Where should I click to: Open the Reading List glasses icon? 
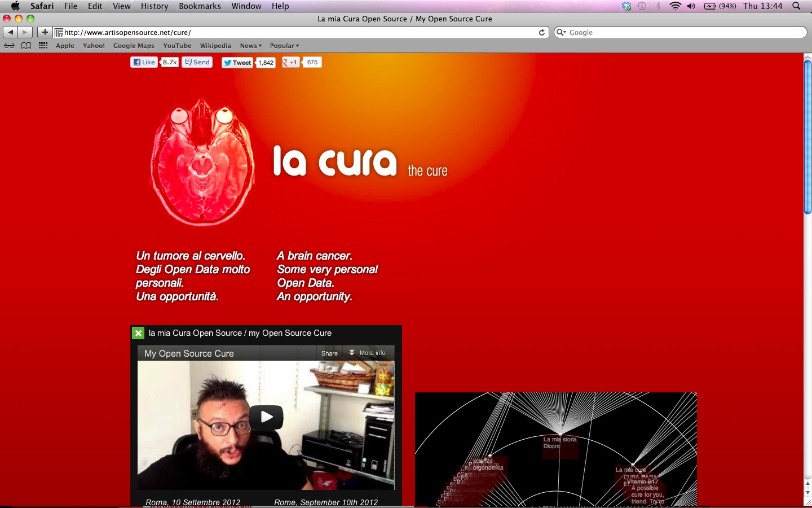pyautogui.click(x=9, y=46)
